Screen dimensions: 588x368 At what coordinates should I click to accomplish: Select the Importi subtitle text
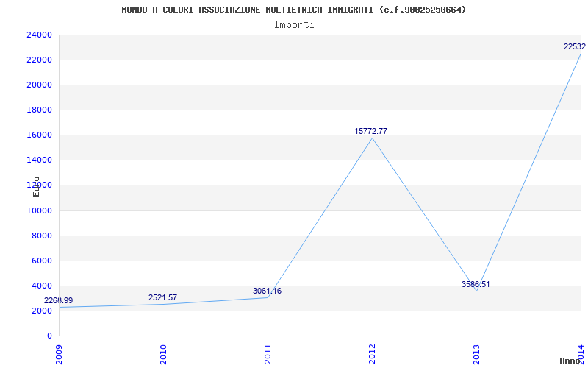pyautogui.click(x=294, y=25)
